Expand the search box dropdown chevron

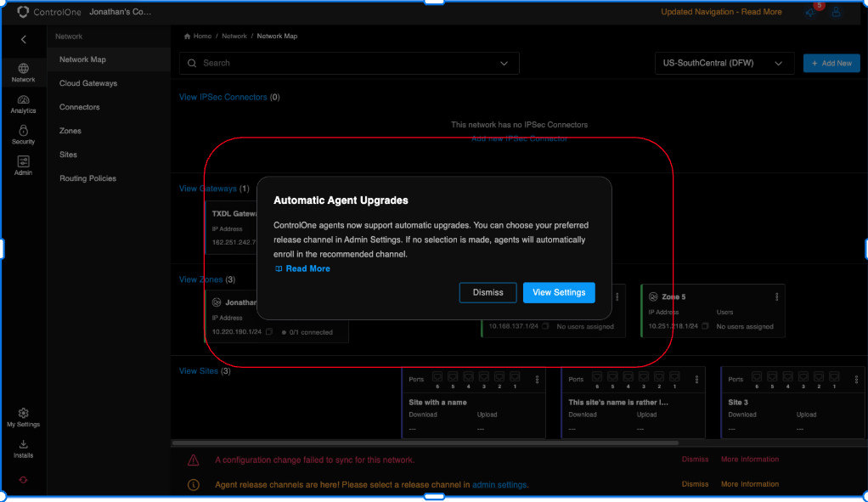tap(504, 63)
